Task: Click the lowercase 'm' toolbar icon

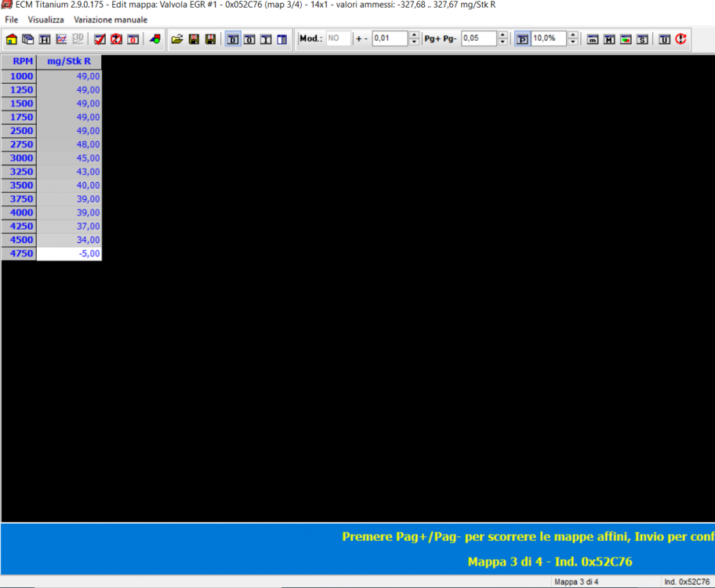Action: coord(593,38)
